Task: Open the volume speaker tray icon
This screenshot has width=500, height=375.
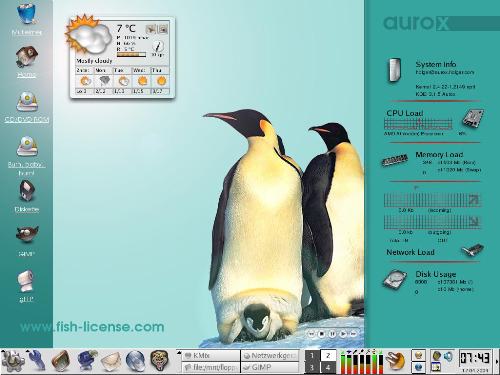Action: [x=448, y=356]
